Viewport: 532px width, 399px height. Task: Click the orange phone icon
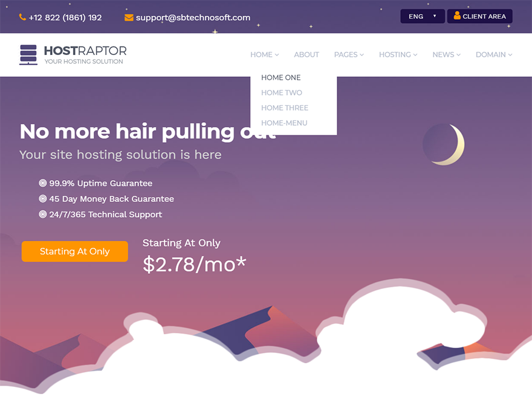[22, 17]
